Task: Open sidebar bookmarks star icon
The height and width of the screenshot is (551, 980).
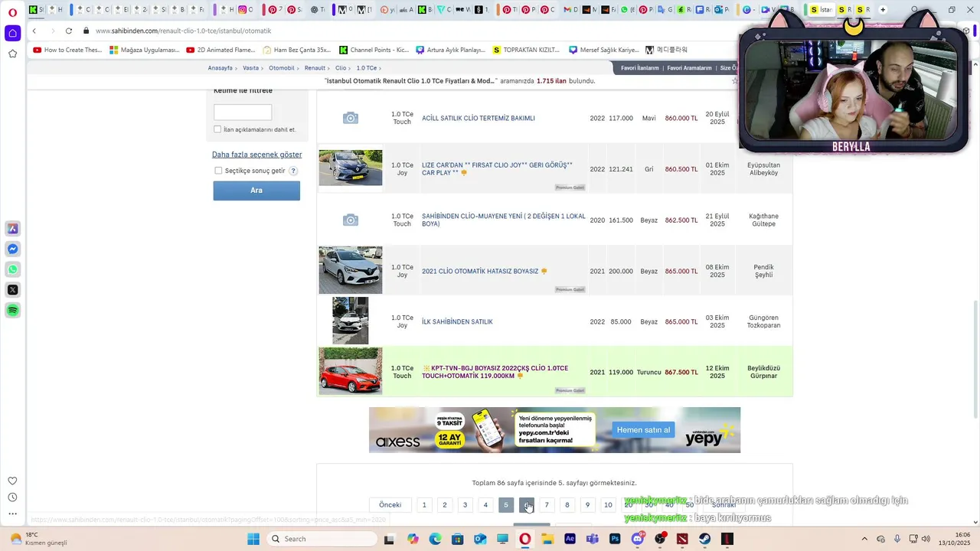Action: (12, 54)
